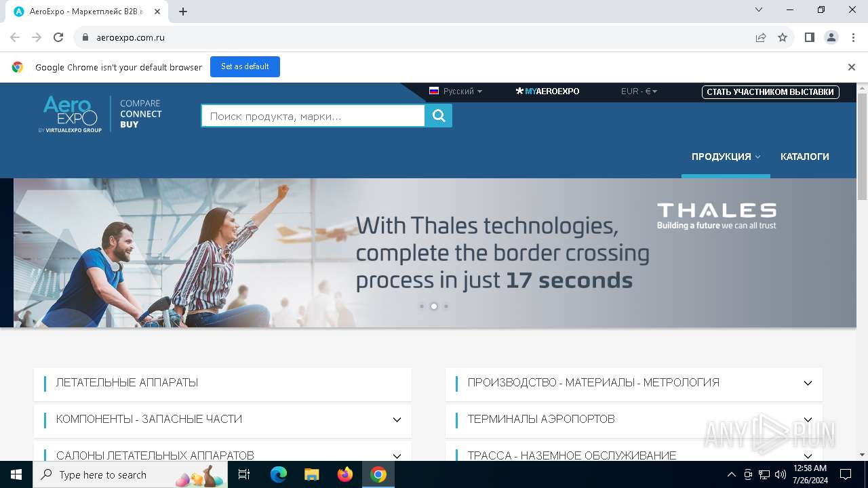Select the first carousel dot
This screenshot has width=868, height=488.
[x=422, y=306]
